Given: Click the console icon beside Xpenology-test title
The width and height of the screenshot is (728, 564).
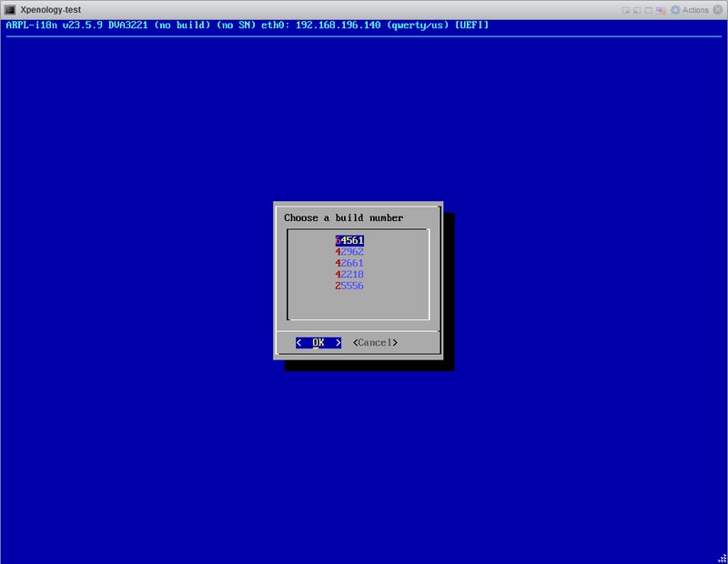Looking at the screenshot, I should click(9, 9).
